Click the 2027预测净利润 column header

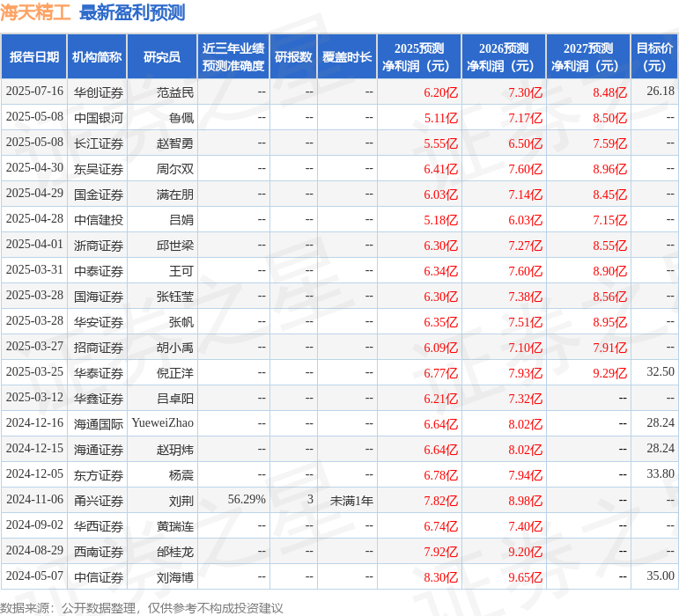pyautogui.click(x=588, y=56)
